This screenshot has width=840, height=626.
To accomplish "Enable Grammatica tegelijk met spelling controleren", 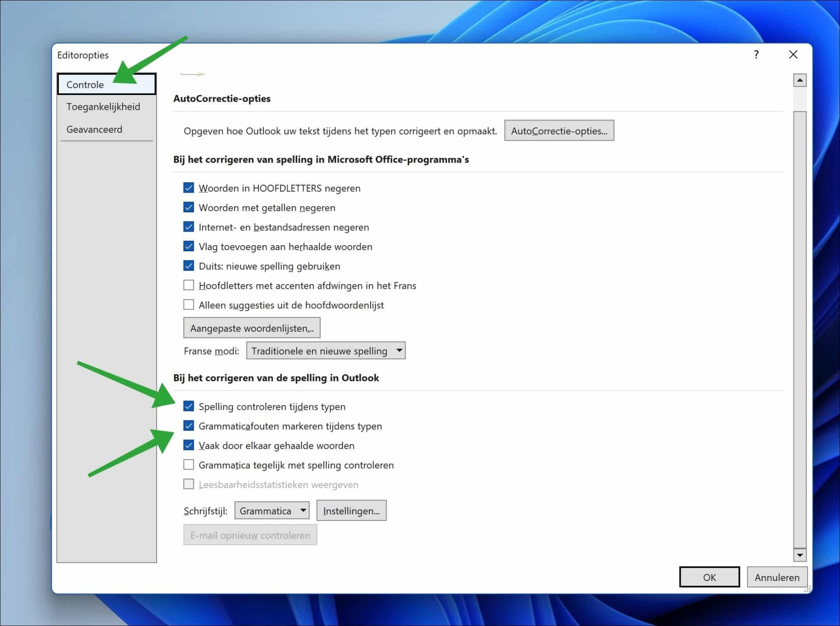I will click(189, 464).
